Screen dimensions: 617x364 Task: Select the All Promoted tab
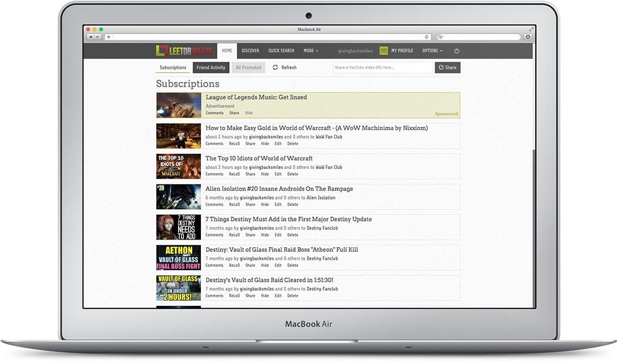click(249, 68)
